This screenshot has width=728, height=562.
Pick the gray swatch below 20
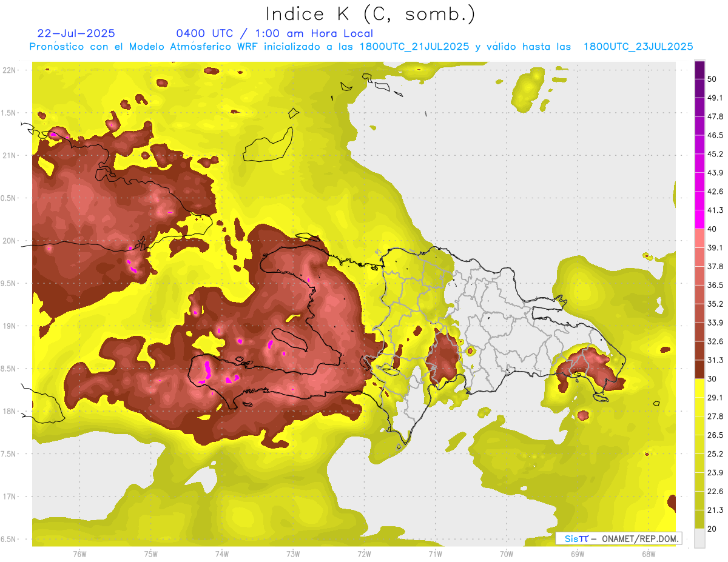point(699,538)
